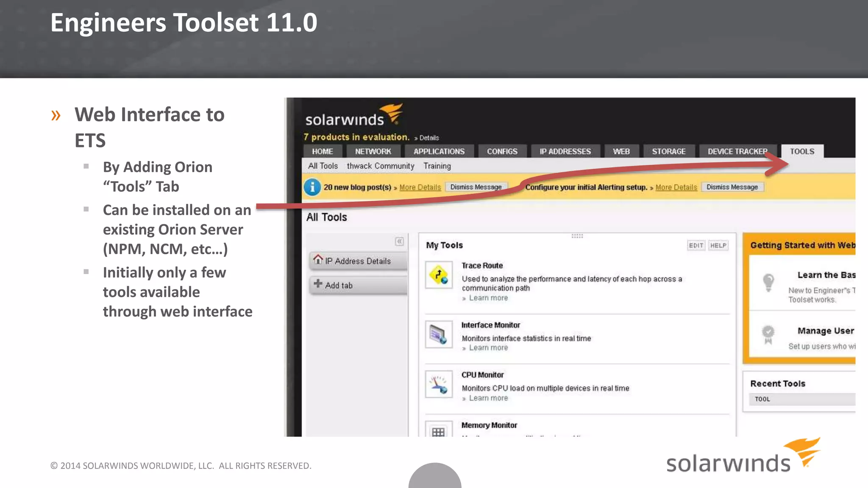Click the 'All Tools' page heading

(x=327, y=217)
